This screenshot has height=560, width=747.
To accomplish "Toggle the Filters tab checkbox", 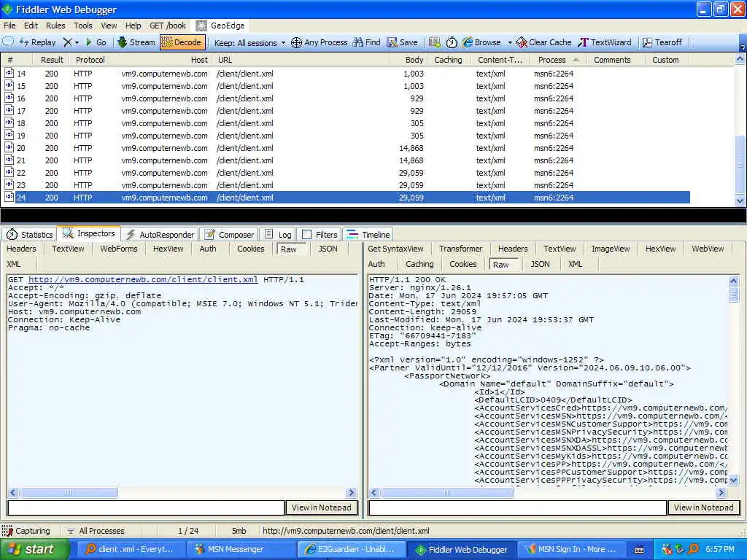I will coord(307,235).
